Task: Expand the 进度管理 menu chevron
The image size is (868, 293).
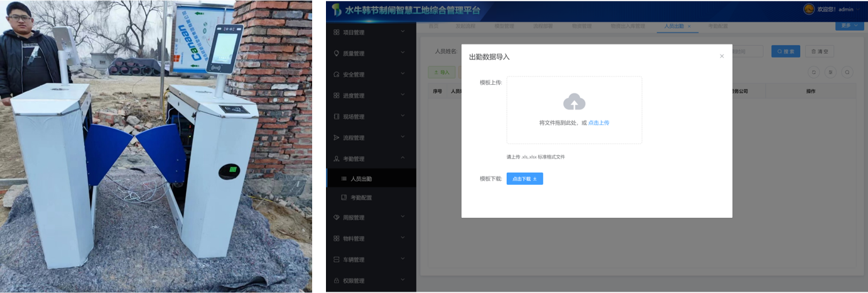Action: [x=403, y=96]
